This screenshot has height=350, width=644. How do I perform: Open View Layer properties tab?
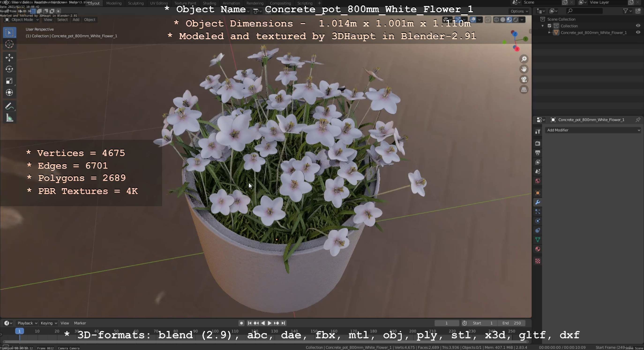pyautogui.click(x=538, y=162)
